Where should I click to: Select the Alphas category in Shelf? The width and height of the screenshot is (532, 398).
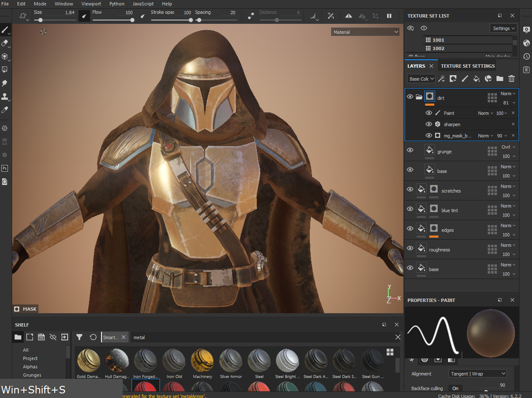click(x=30, y=367)
